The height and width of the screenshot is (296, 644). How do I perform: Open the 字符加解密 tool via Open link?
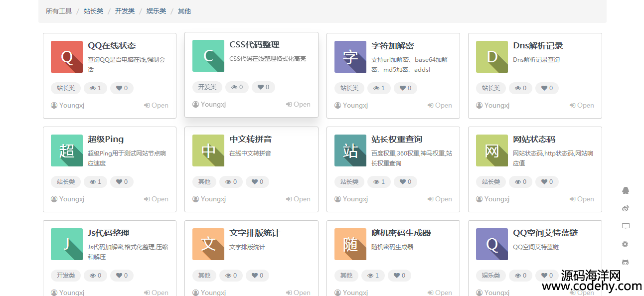[440, 105]
